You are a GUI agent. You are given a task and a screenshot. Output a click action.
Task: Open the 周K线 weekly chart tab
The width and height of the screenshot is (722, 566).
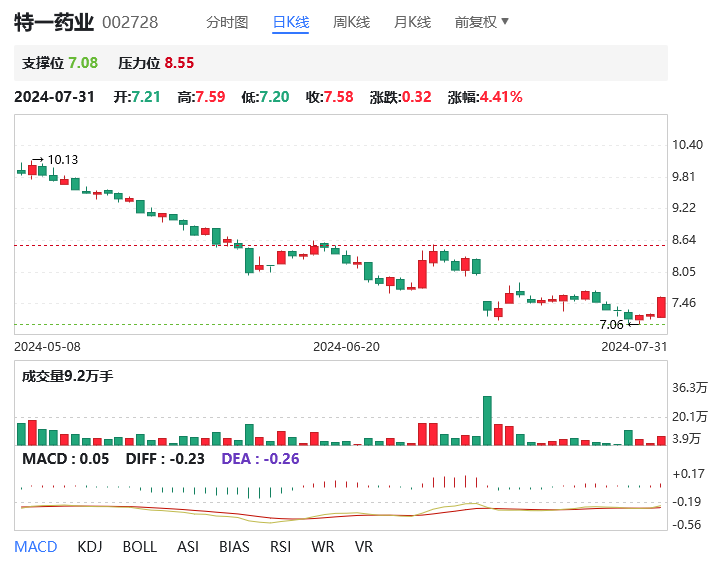click(353, 22)
